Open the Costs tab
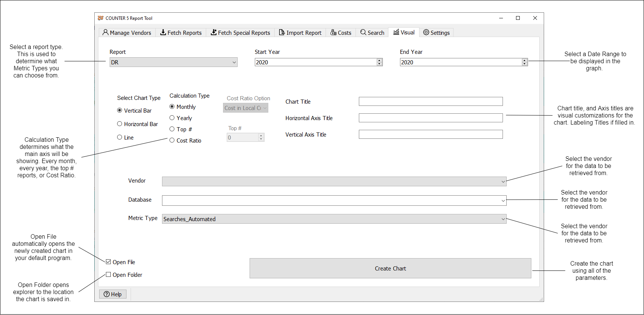Image resolution: width=644 pixels, height=315 pixels. pos(341,33)
